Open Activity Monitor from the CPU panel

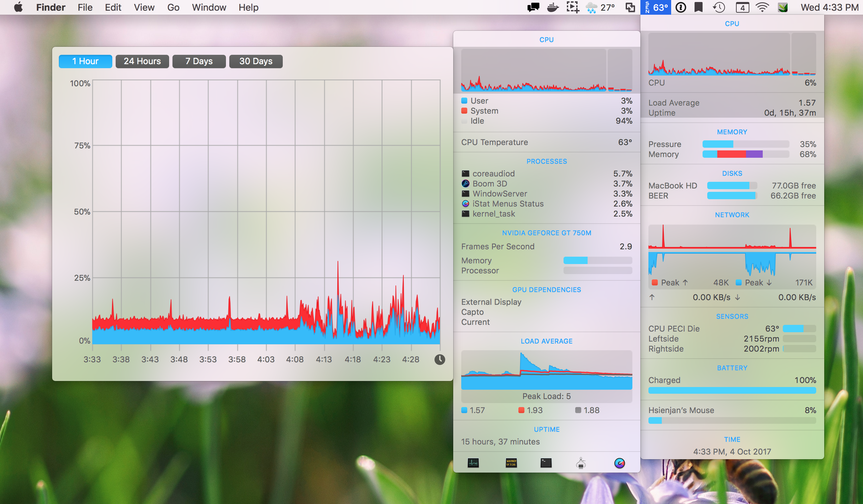point(473,463)
